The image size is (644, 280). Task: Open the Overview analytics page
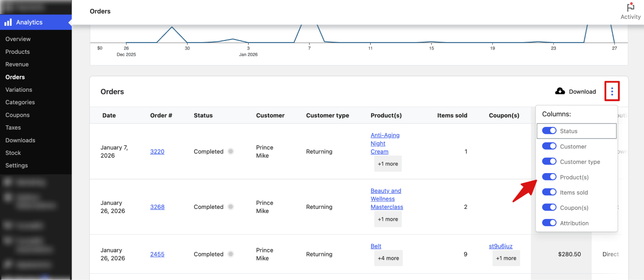(18, 39)
